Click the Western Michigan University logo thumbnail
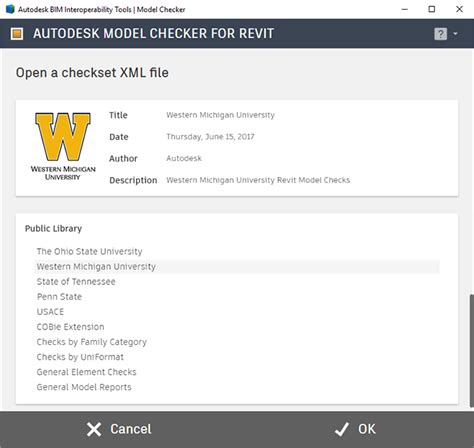This screenshot has width=474, height=448. click(63, 147)
